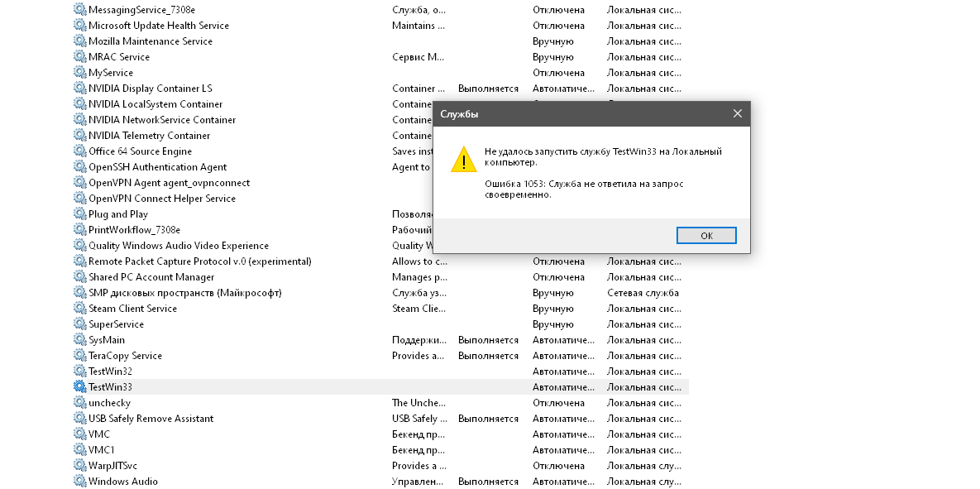Click gear icon of NVIDIA NetworkService Container
This screenshot has height=489, width=980.
tap(79, 119)
